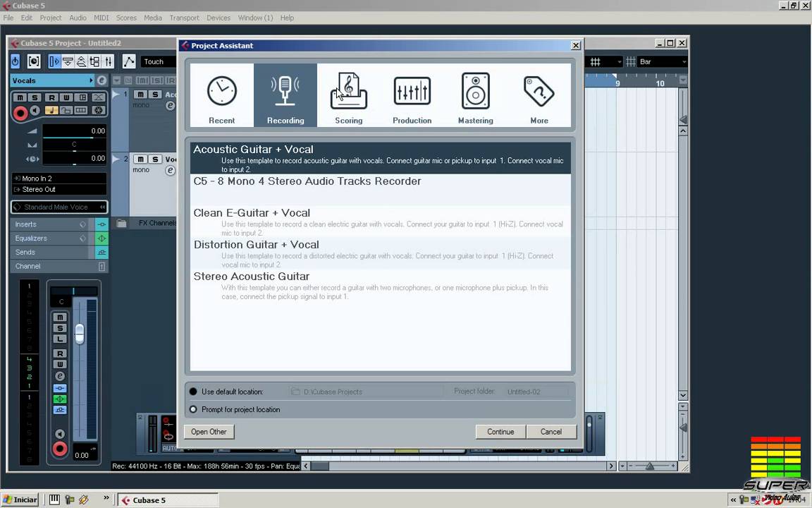This screenshot has width=812, height=508.
Task: Toggle Write automation W in inspector
Action: [x=66, y=97]
